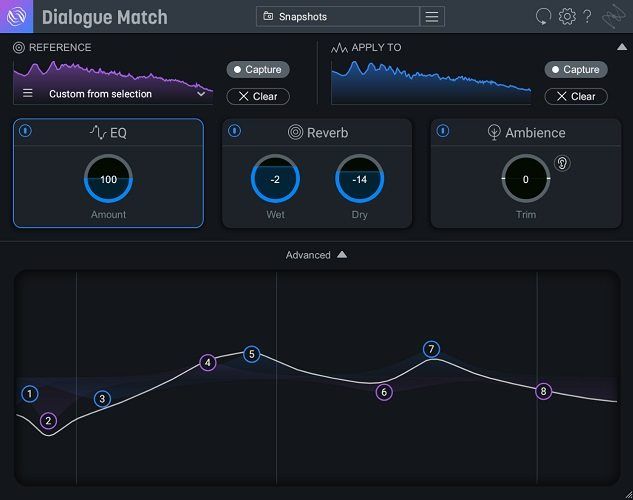Toggle the Reverb module power button
Image resolution: width=633 pixels, height=500 pixels.
[235, 131]
